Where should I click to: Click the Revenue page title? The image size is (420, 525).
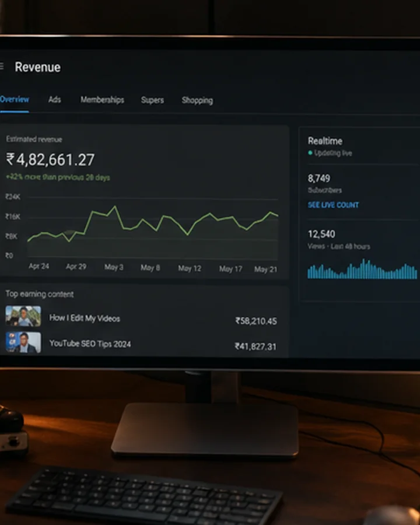click(38, 67)
